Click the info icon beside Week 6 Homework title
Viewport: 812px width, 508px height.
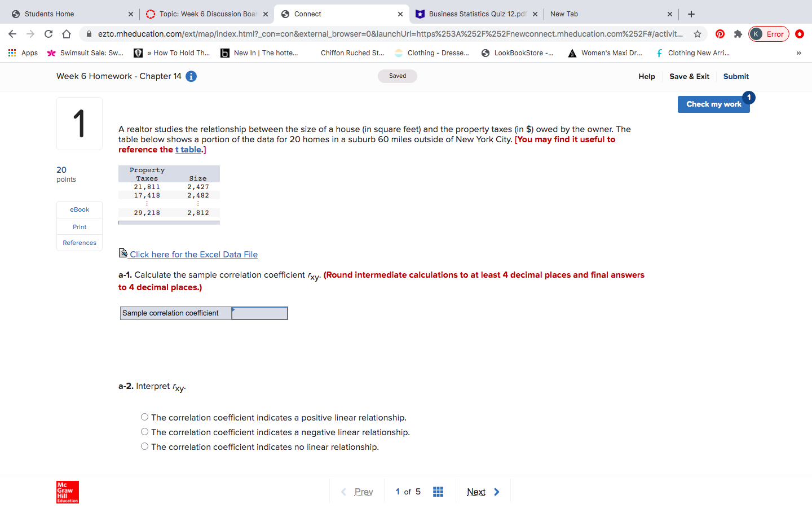pyautogui.click(x=191, y=76)
